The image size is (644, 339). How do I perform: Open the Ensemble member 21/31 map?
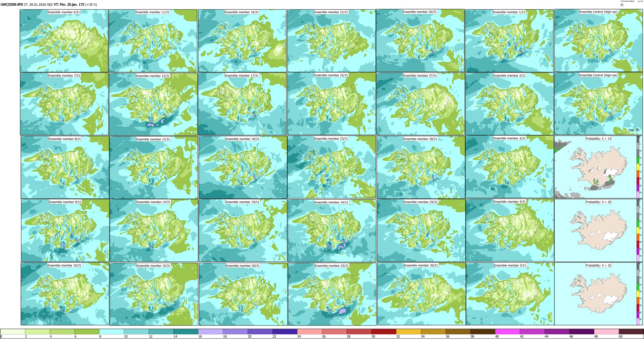point(331,41)
